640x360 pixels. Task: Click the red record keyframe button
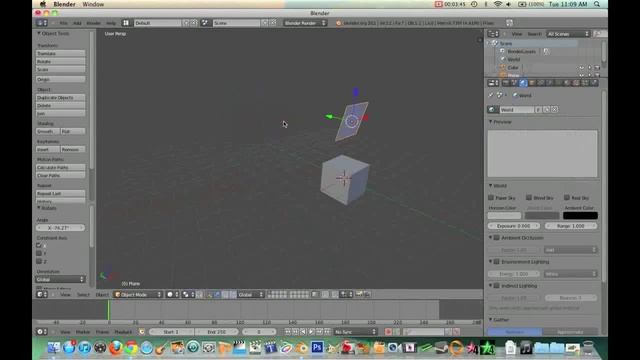coord(388,332)
